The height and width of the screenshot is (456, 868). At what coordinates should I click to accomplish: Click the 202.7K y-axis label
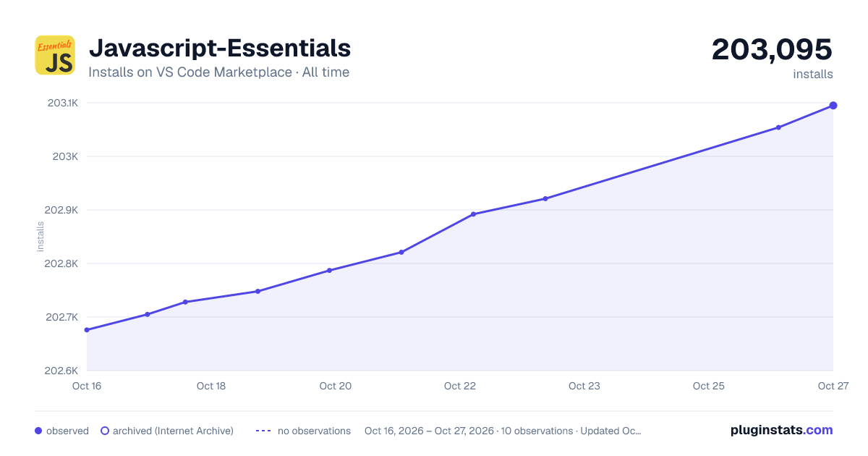pyautogui.click(x=62, y=317)
